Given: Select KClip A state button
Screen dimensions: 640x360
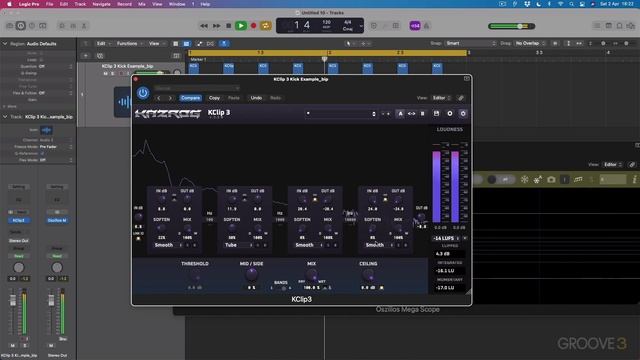Looking at the screenshot, I should pos(400,114).
